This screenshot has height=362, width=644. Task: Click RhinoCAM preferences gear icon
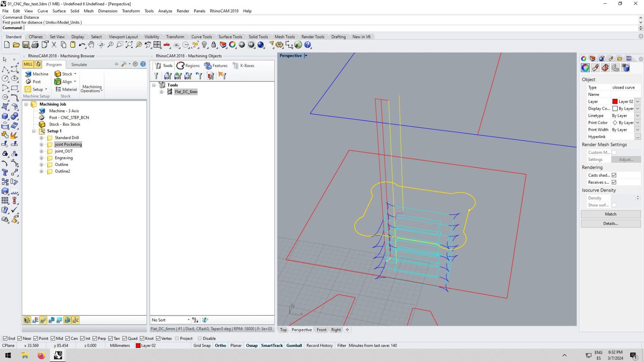pyautogui.click(x=135, y=64)
